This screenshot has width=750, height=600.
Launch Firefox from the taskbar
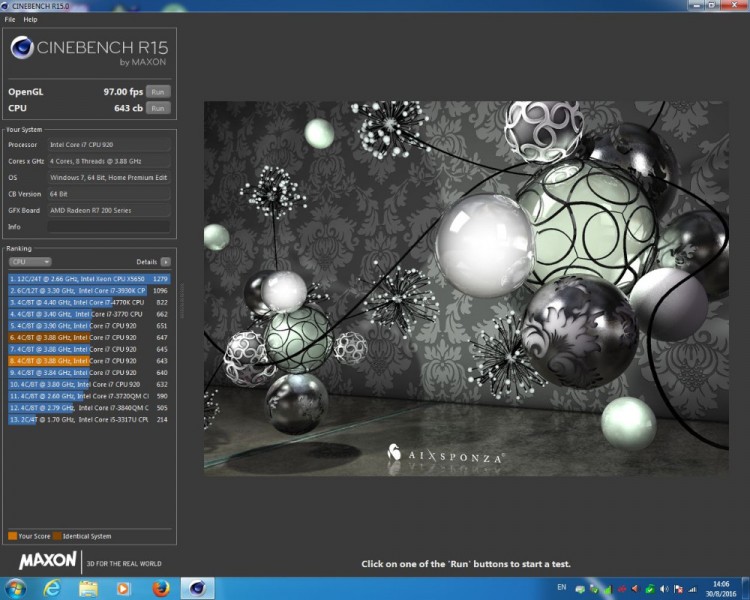coord(160,588)
